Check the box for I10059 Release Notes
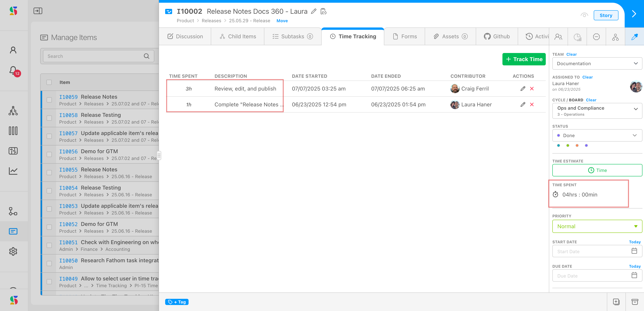This screenshot has width=644, height=311. (49, 100)
